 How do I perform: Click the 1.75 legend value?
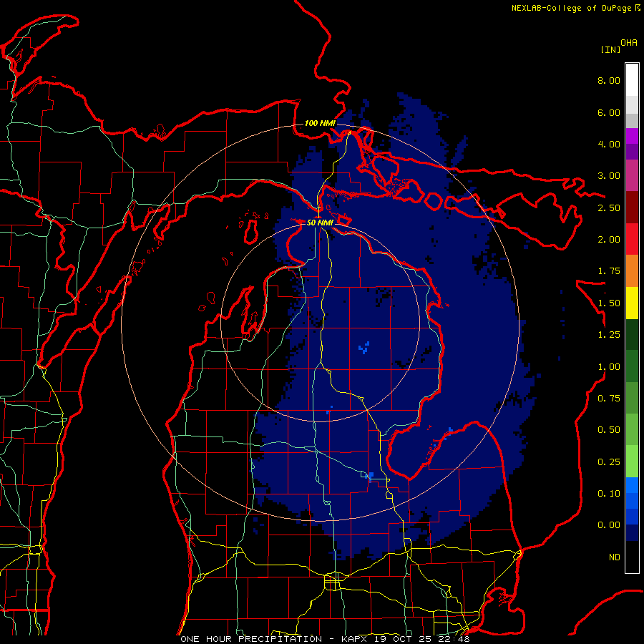[x=609, y=271]
